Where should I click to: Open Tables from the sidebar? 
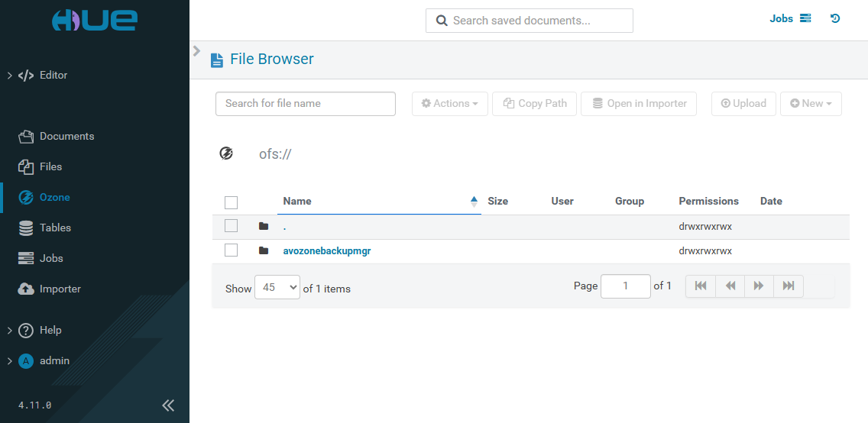point(55,228)
